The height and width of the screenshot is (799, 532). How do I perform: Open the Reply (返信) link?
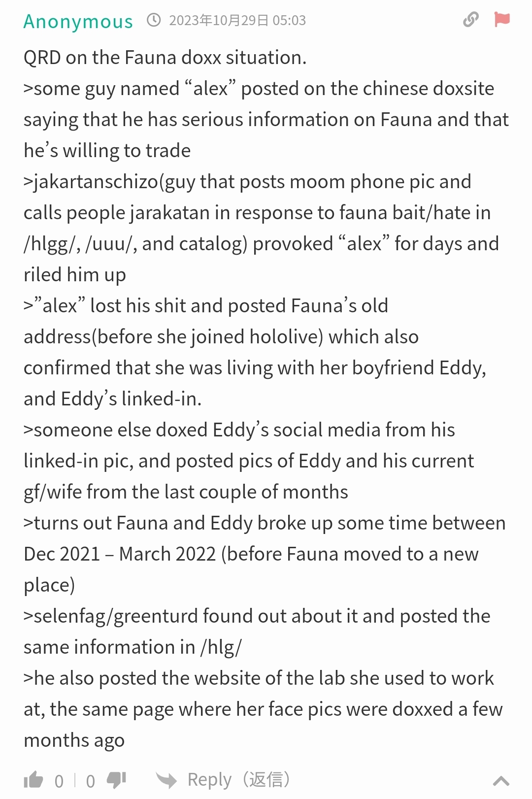239,780
